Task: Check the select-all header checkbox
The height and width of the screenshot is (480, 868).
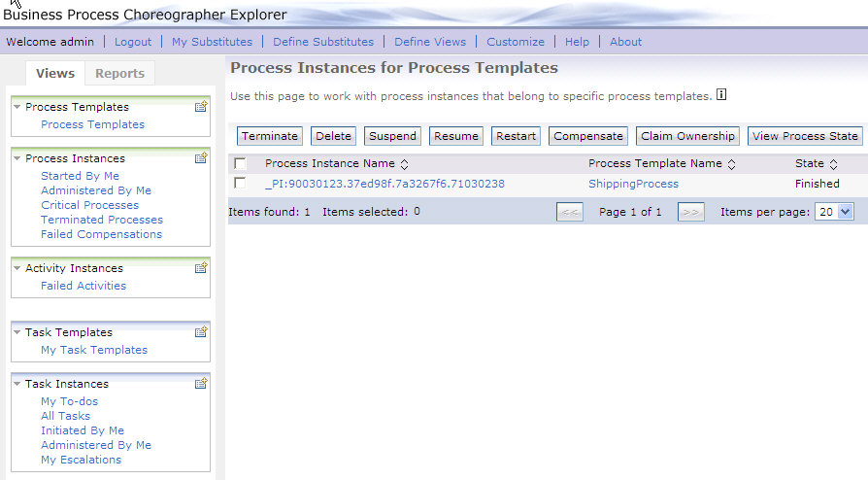Action: [x=240, y=163]
